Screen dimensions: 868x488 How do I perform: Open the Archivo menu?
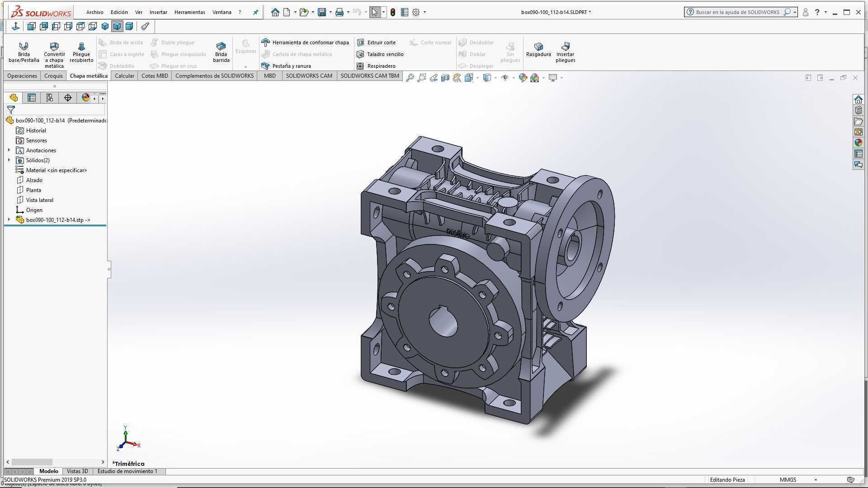(x=94, y=12)
